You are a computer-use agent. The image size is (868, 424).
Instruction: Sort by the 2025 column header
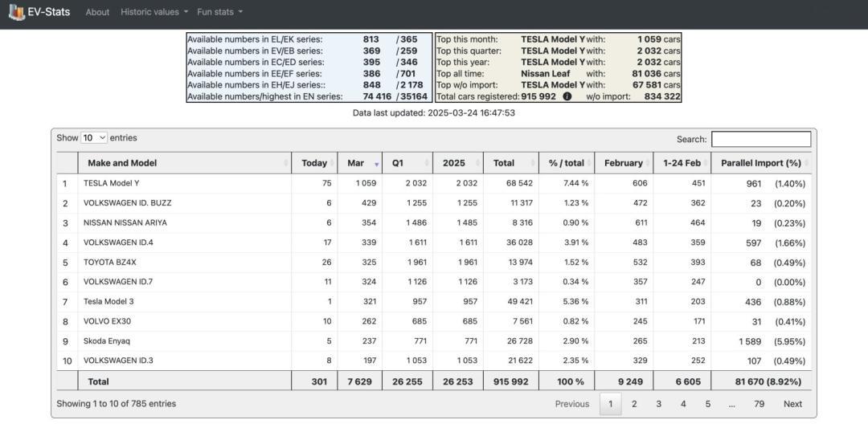pos(458,163)
